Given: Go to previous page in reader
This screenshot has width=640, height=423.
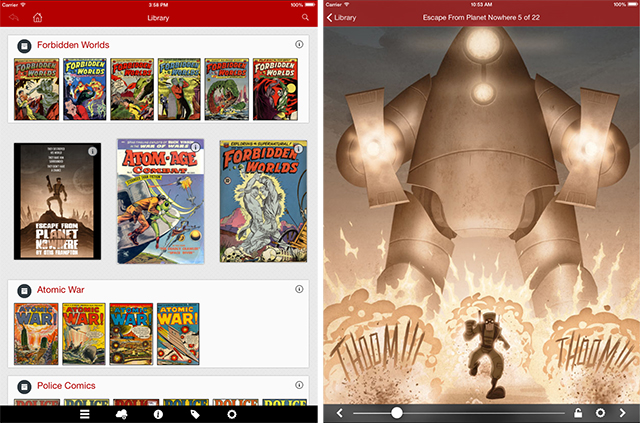Looking at the screenshot, I should pyautogui.click(x=340, y=413).
